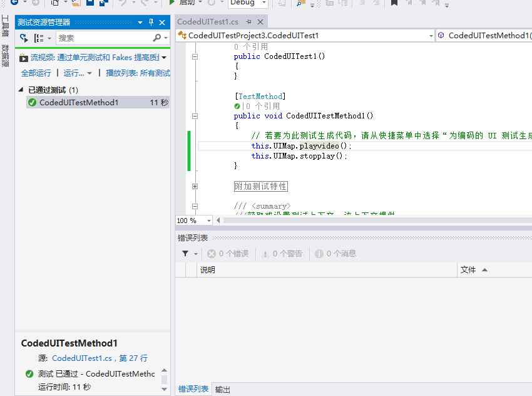The image size is (532, 396).
Task: Close the CodedUITest1.cs editor tab
Action: point(260,22)
